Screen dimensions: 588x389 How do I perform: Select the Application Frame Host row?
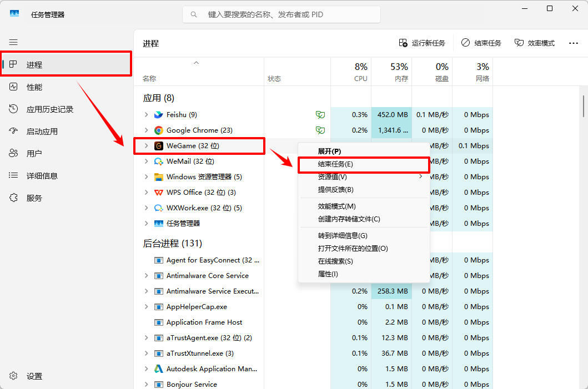coord(314,322)
